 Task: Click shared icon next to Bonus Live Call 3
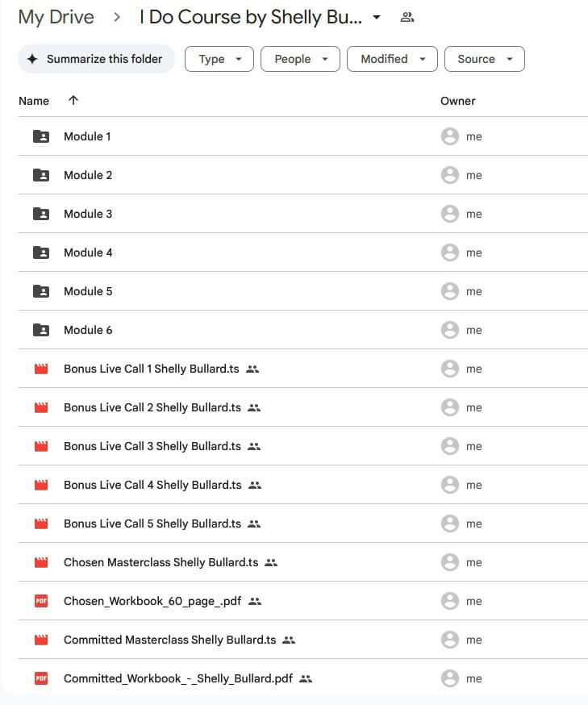pyautogui.click(x=254, y=446)
